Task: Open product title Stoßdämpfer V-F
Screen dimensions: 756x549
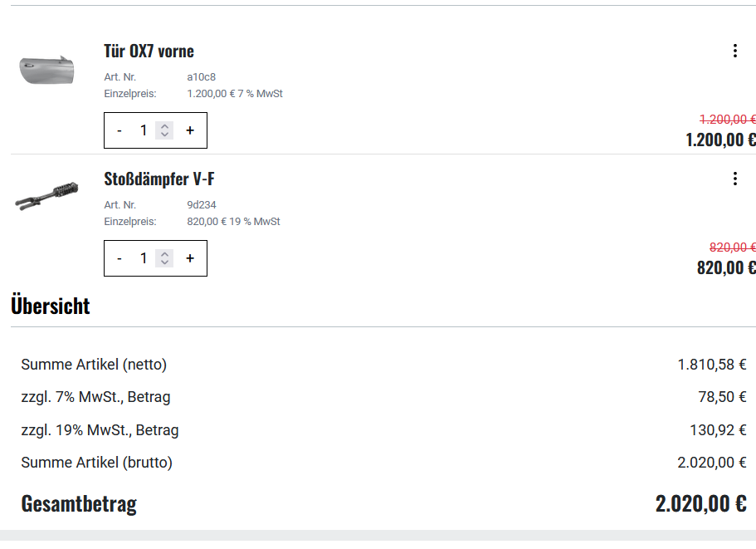Action: pos(159,179)
